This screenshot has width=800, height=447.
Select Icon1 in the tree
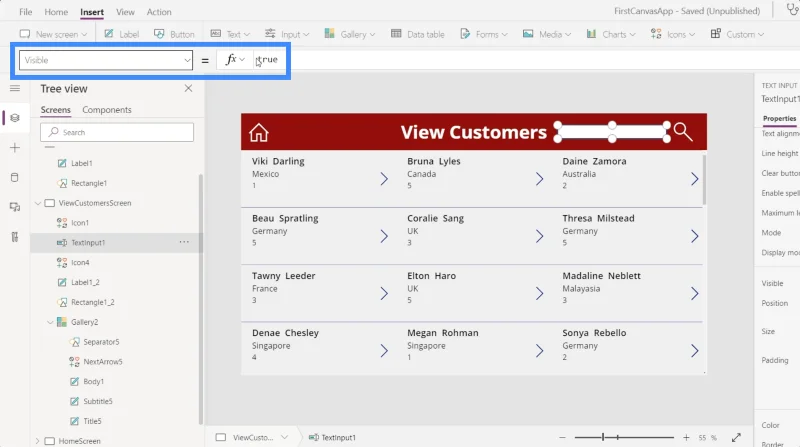point(80,223)
